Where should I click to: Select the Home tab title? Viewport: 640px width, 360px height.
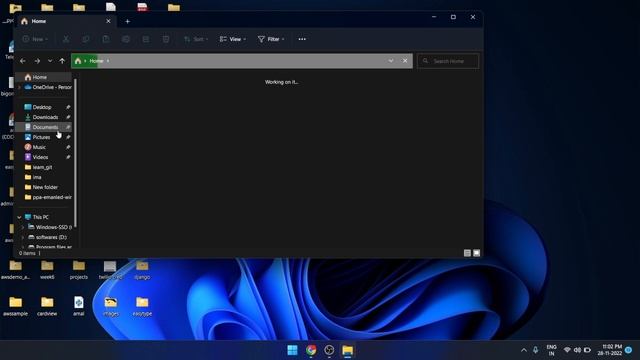pyautogui.click(x=39, y=21)
